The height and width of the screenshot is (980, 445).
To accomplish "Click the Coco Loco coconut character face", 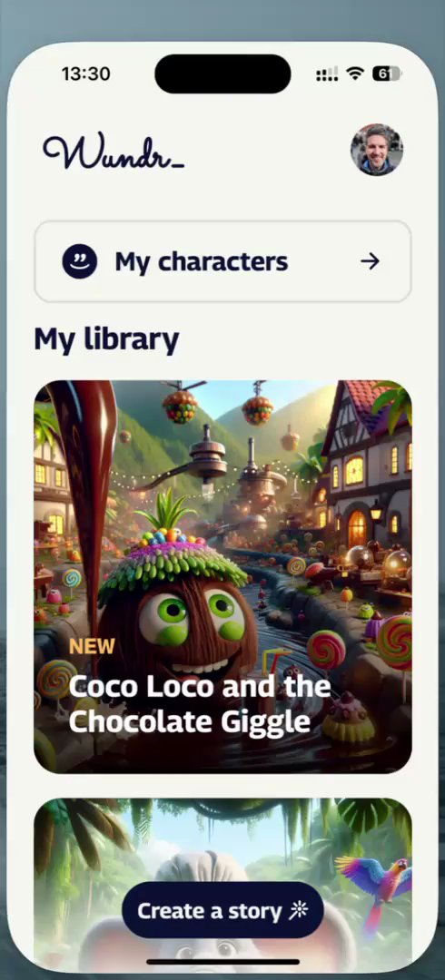I will point(177,625).
